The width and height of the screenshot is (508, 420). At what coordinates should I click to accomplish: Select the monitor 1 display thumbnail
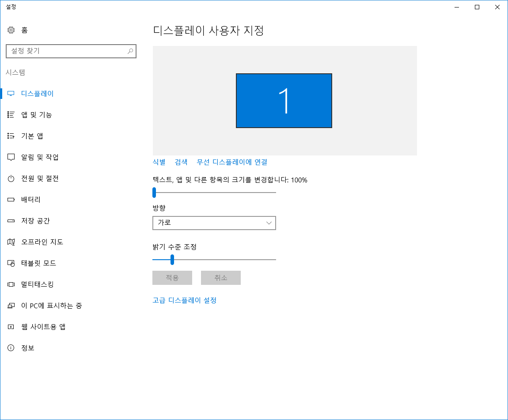pyautogui.click(x=284, y=101)
